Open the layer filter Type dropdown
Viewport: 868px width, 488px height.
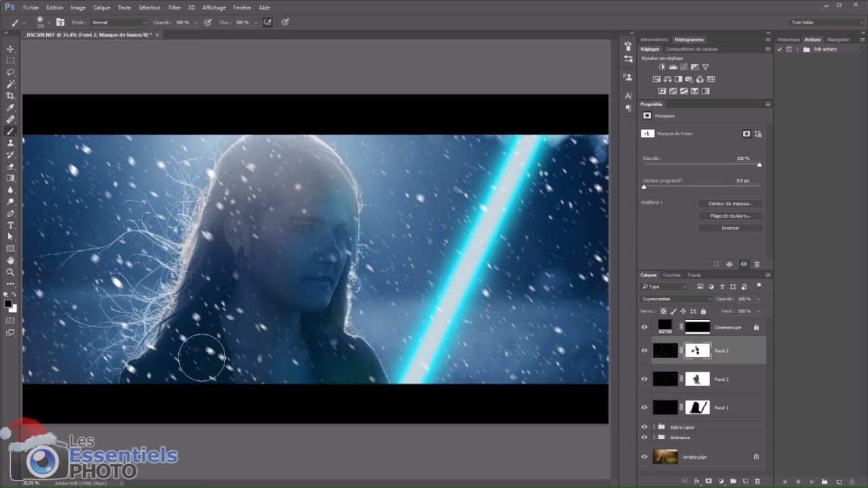pyautogui.click(x=664, y=287)
